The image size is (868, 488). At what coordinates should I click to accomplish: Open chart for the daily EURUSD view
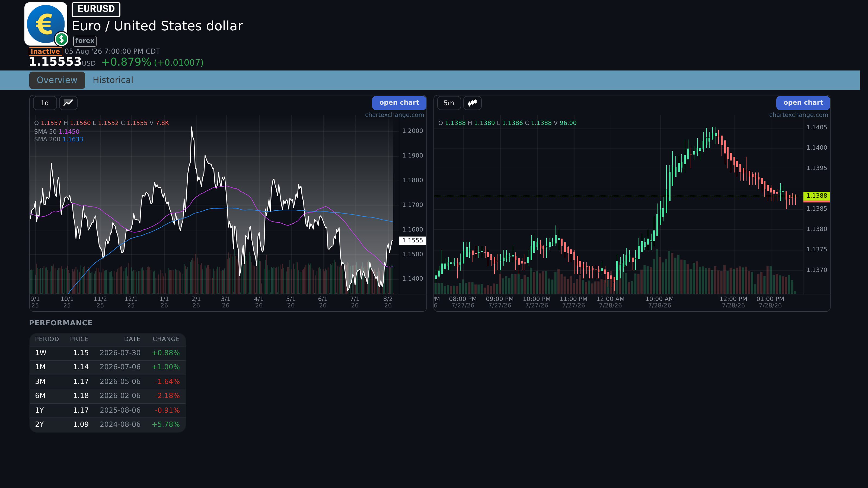399,103
